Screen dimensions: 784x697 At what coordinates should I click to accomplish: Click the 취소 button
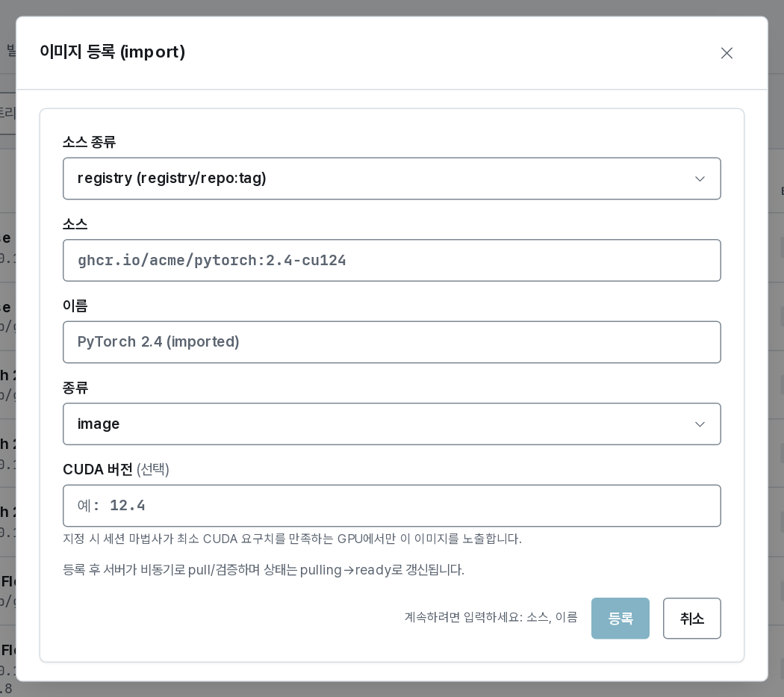(x=692, y=619)
